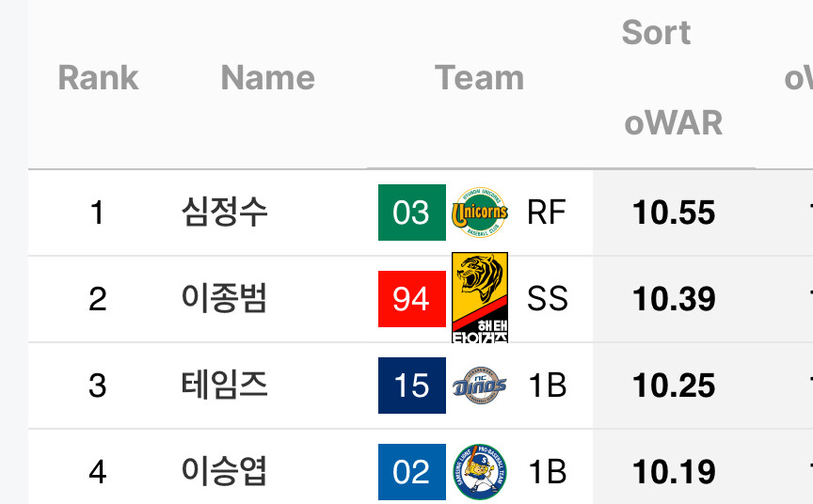Click the Team column header
813x504 pixels.
point(480,78)
